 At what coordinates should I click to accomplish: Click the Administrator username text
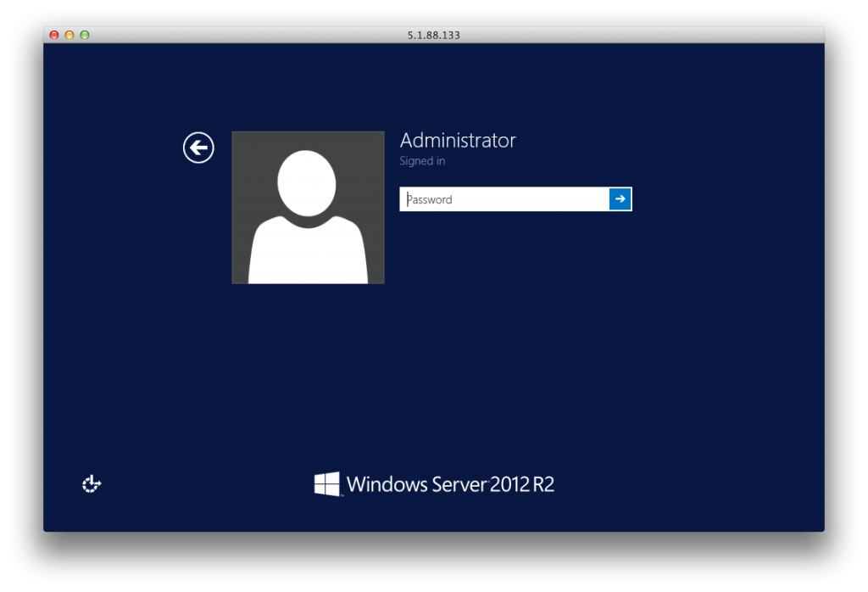click(x=458, y=140)
